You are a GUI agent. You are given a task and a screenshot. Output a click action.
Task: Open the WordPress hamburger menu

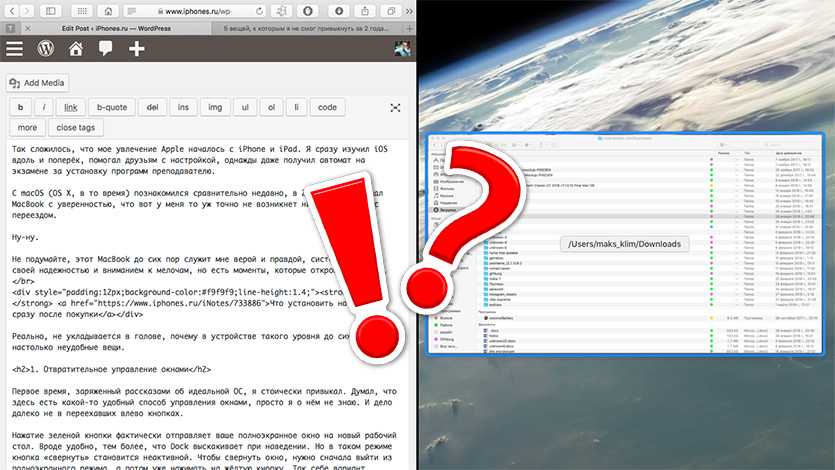click(15, 49)
